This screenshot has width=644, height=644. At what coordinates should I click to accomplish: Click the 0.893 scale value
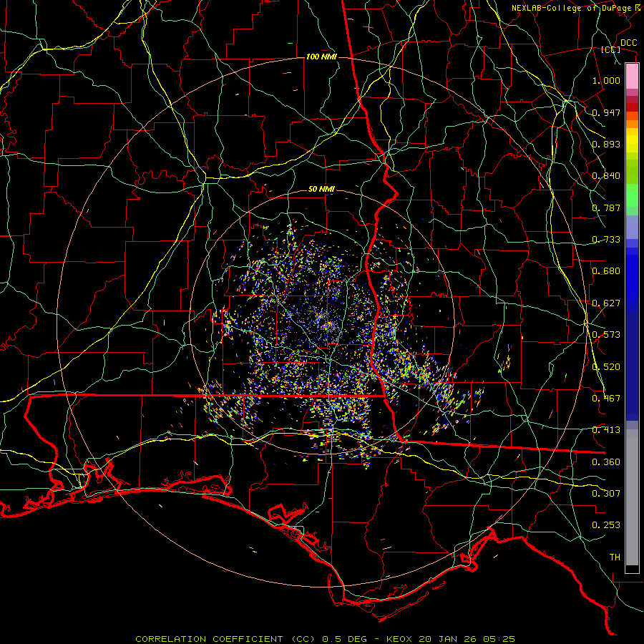click(606, 144)
